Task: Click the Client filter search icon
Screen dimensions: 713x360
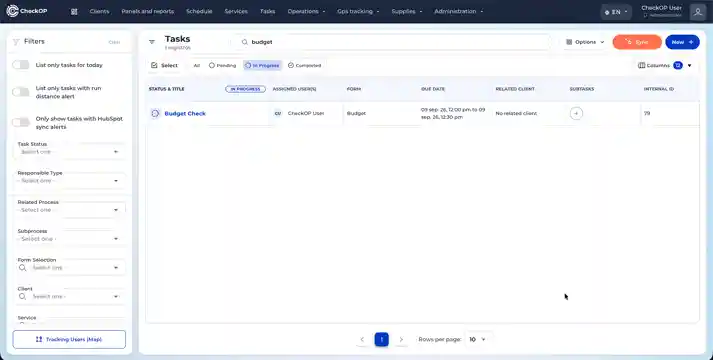Action: click(22, 296)
